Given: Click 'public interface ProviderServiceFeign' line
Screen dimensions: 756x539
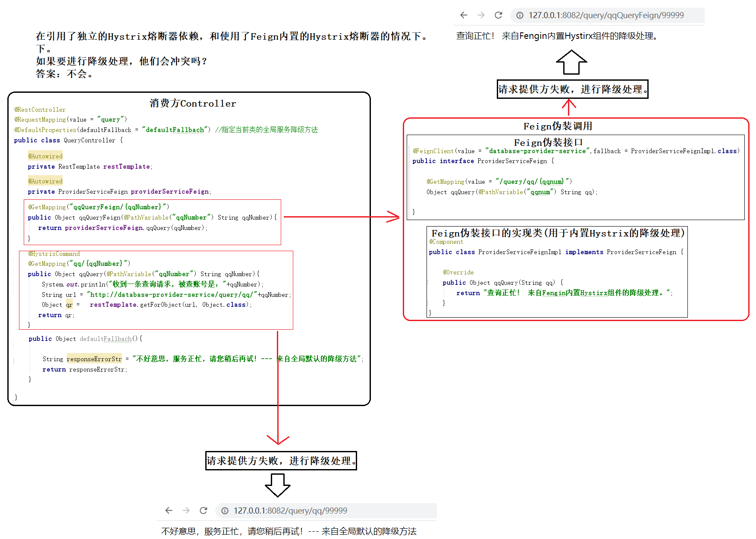Looking at the screenshot, I should [483, 161].
